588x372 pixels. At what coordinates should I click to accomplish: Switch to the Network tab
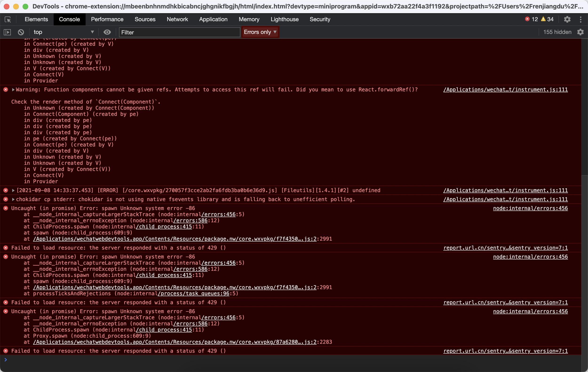pyautogui.click(x=177, y=19)
